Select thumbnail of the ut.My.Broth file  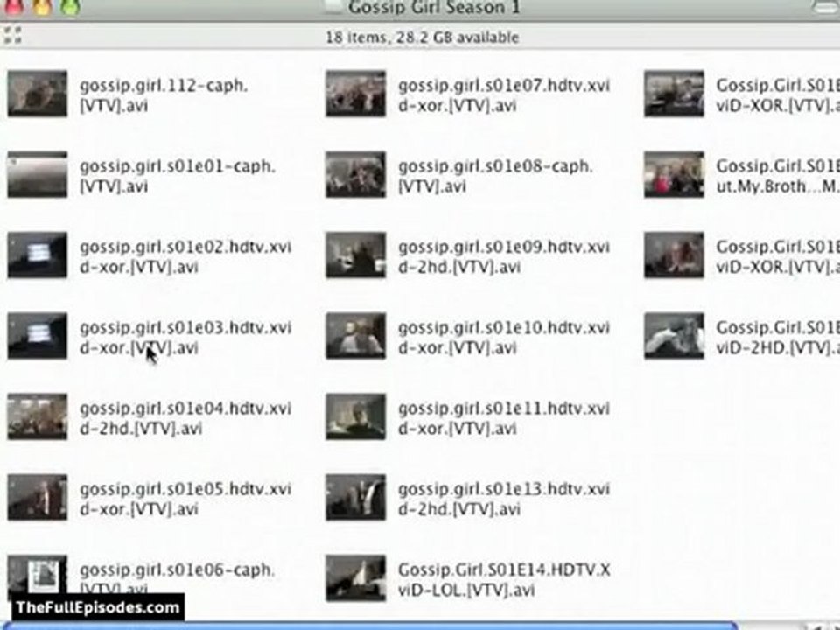pyautogui.click(x=674, y=175)
